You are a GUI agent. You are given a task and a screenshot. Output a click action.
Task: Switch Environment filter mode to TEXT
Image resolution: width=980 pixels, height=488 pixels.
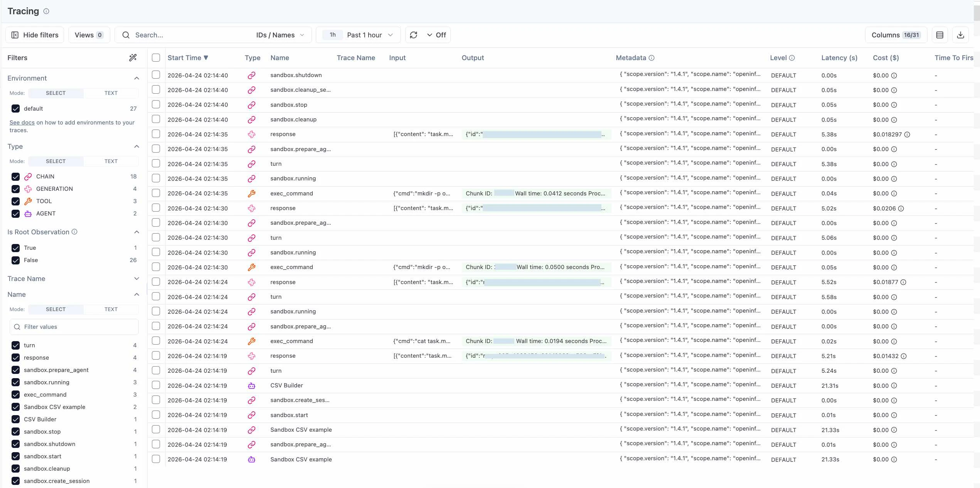[x=111, y=93]
